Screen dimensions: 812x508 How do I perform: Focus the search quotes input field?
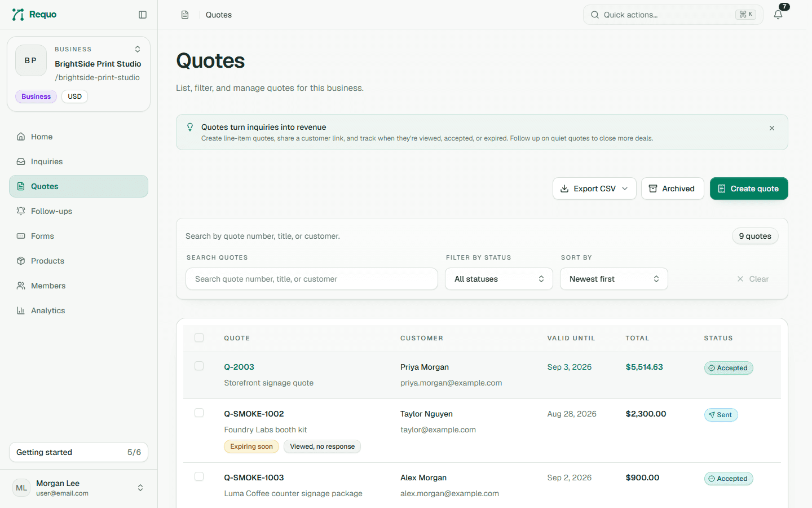click(x=312, y=279)
